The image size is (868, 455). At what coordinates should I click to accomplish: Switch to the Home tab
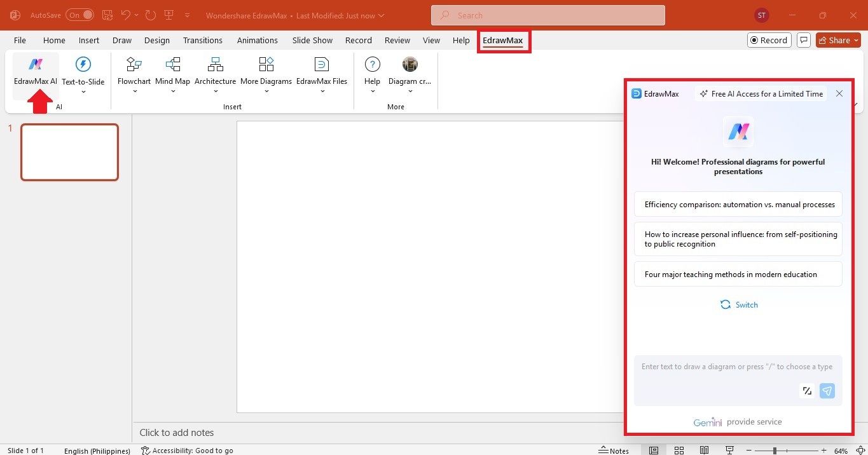(x=54, y=40)
